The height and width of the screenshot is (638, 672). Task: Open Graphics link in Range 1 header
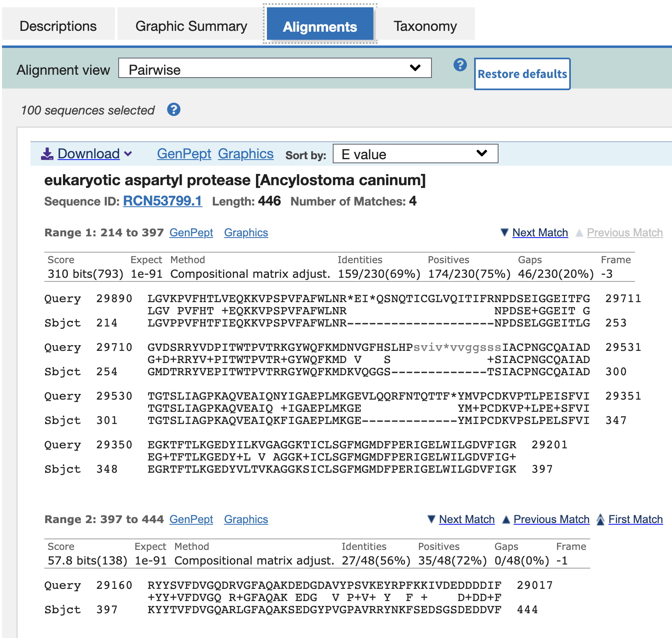pyautogui.click(x=246, y=233)
